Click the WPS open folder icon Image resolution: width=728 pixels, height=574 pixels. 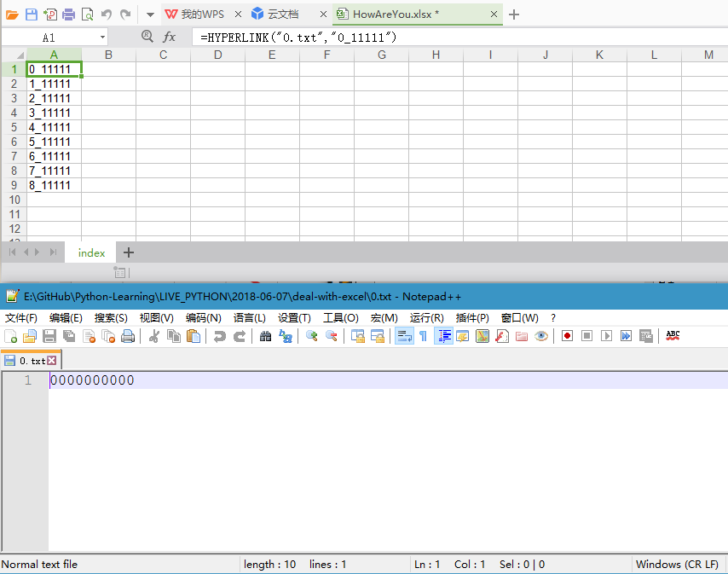pyautogui.click(x=12, y=14)
